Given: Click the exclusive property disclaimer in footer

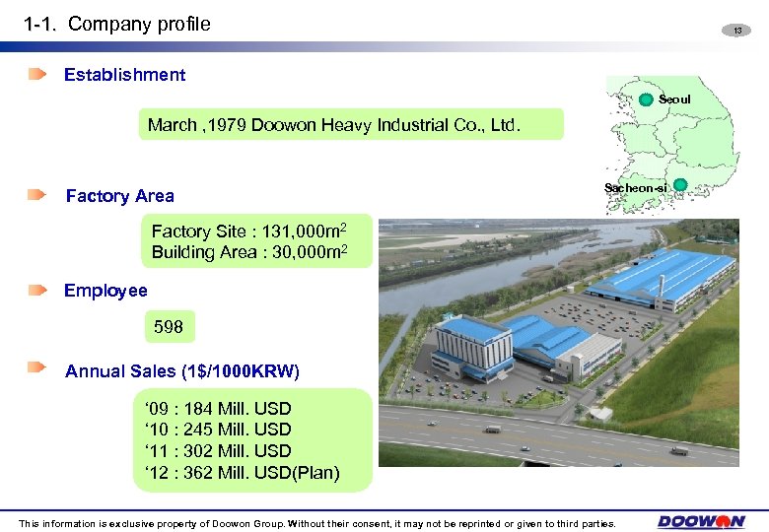Looking at the screenshot, I should tap(316, 524).
